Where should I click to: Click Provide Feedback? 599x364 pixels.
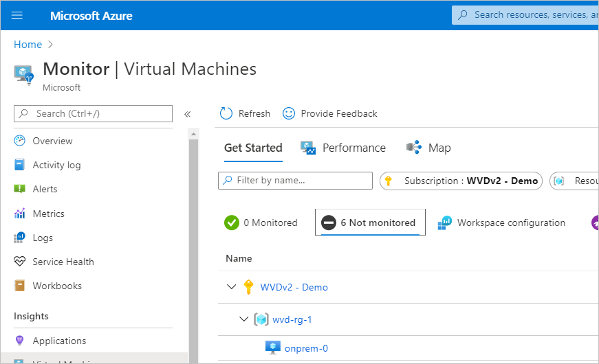(329, 113)
